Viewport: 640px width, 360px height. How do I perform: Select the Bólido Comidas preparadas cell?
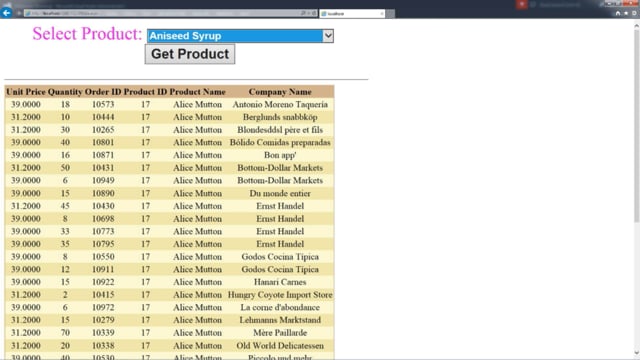pyautogui.click(x=280, y=142)
